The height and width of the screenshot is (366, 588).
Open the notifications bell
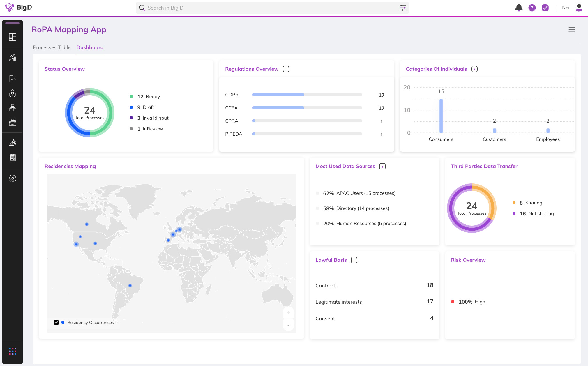tap(519, 8)
